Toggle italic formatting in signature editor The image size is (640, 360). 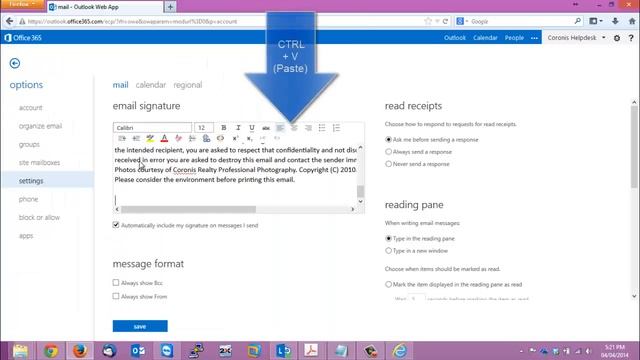238,128
